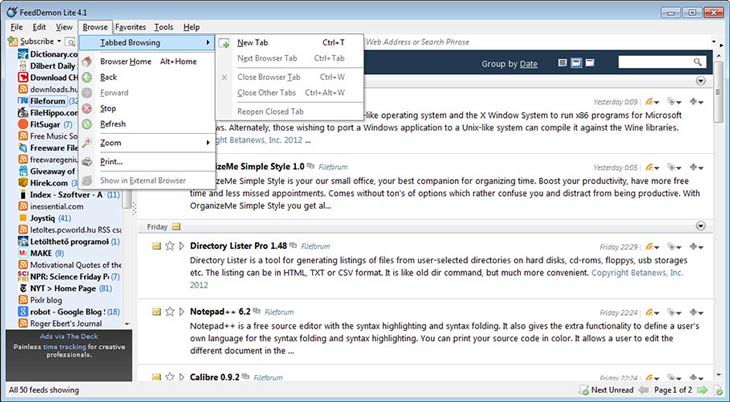Screen dimensions: 730x402
Task: Click the Browser Home house icon
Action: point(88,61)
